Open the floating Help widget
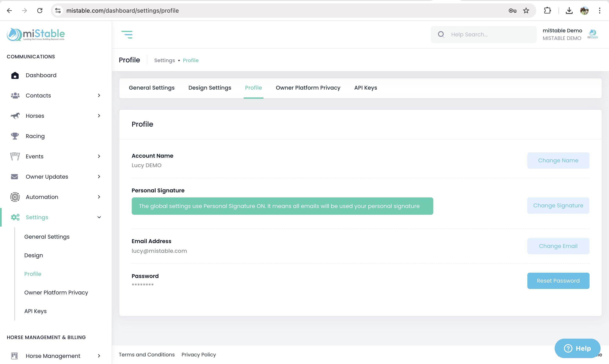The width and height of the screenshot is (609, 364). point(577,348)
